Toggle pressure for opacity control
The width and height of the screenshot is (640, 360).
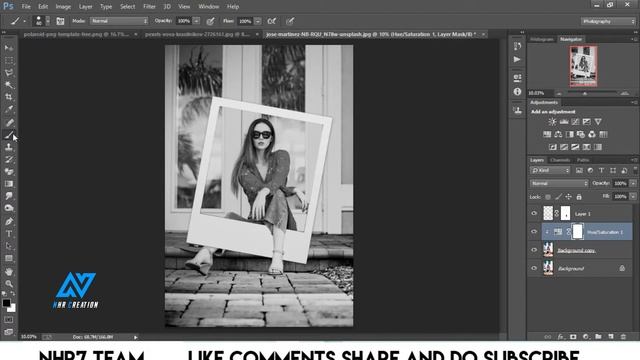point(211,21)
